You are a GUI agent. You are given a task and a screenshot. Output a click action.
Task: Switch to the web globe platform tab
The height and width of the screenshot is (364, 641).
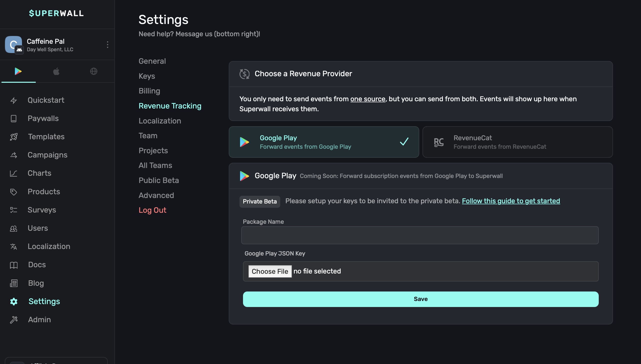tap(94, 71)
